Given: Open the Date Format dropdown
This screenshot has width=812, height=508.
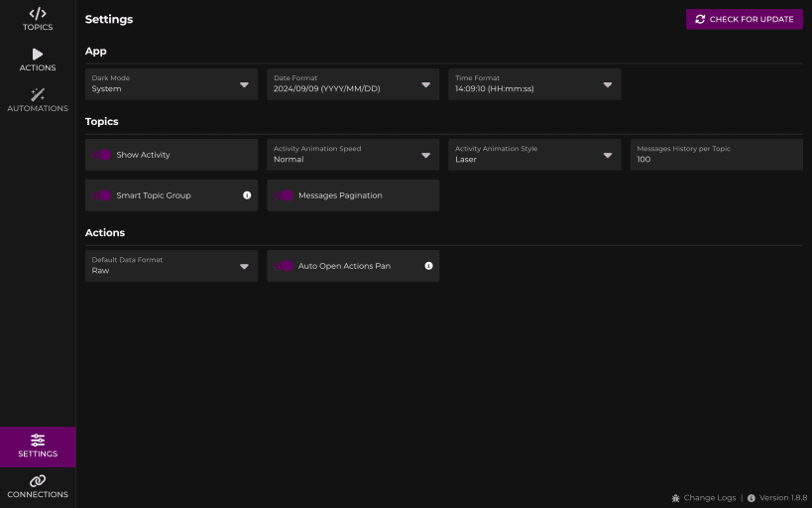Looking at the screenshot, I should pyautogui.click(x=353, y=84).
